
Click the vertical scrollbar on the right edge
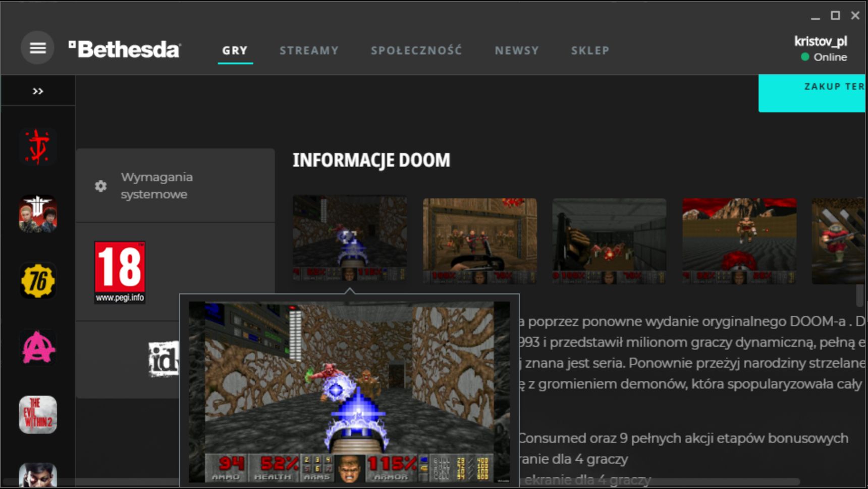pos(860,296)
